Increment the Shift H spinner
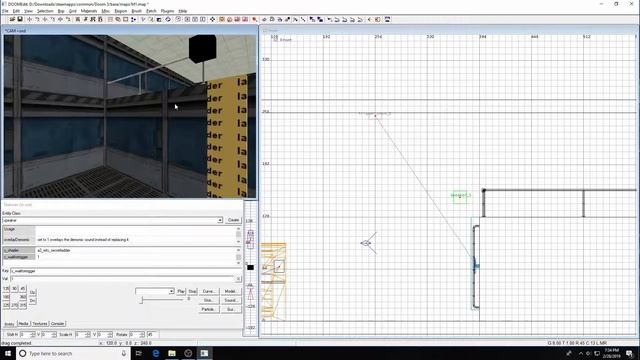Screen dimensions: 640x360 tap(33, 333)
